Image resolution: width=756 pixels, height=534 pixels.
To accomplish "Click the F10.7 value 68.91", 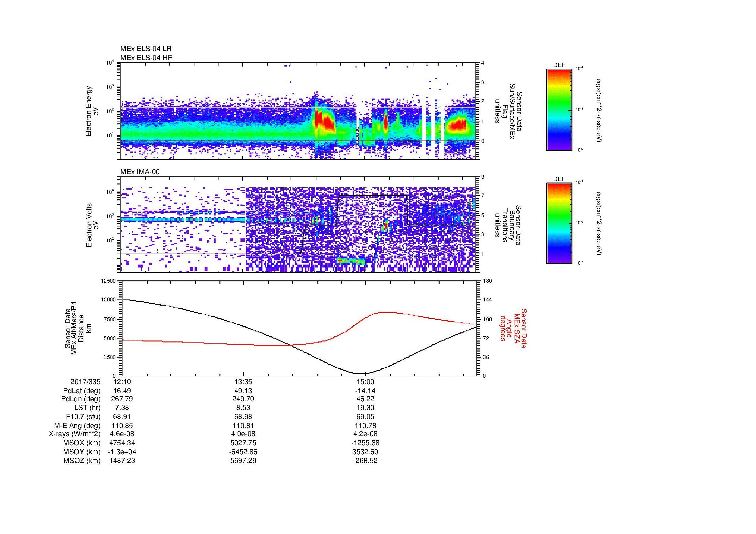I will point(122,416).
